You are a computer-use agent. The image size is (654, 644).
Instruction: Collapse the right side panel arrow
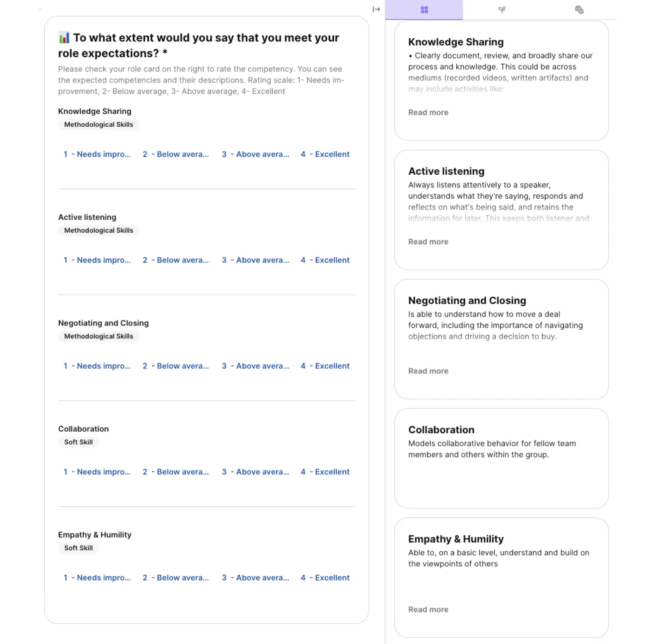click(376, 9)
